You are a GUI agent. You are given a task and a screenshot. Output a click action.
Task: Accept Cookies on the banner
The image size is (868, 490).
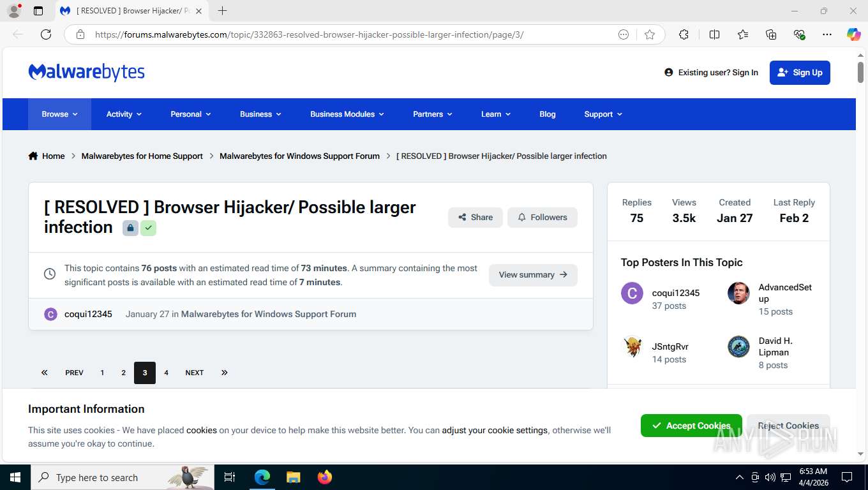[691, 426]
